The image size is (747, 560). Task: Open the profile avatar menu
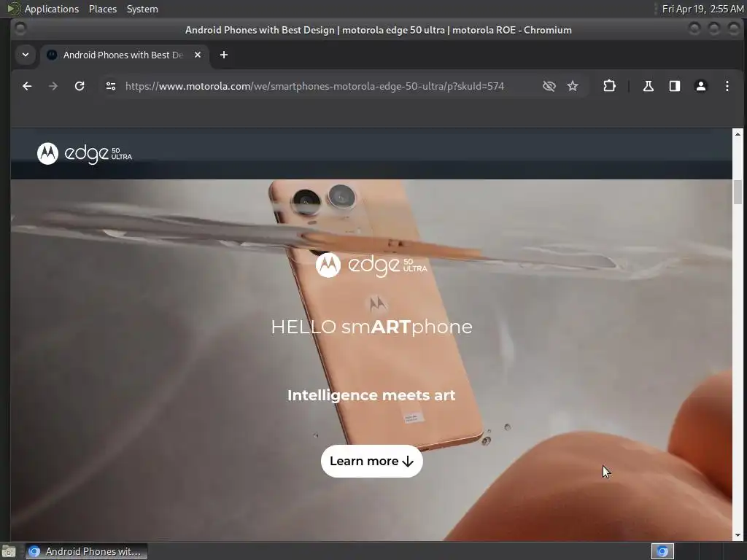(x=701, y=86)
